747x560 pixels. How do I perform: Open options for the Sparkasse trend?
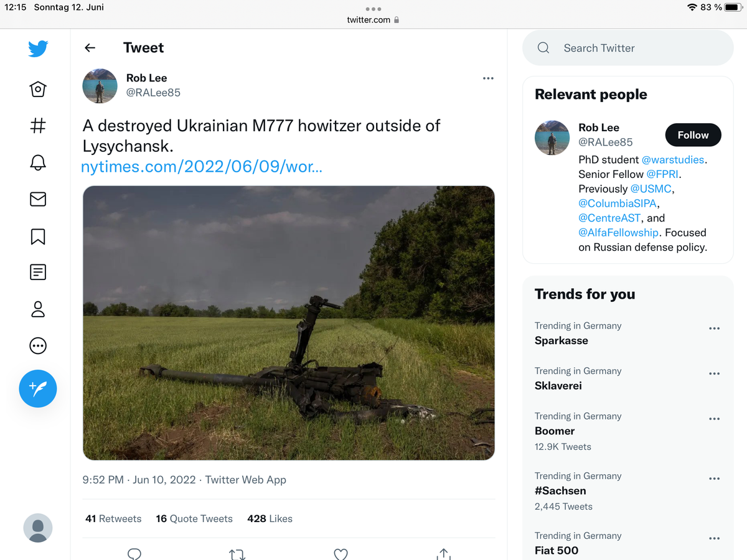click(714, 328)
